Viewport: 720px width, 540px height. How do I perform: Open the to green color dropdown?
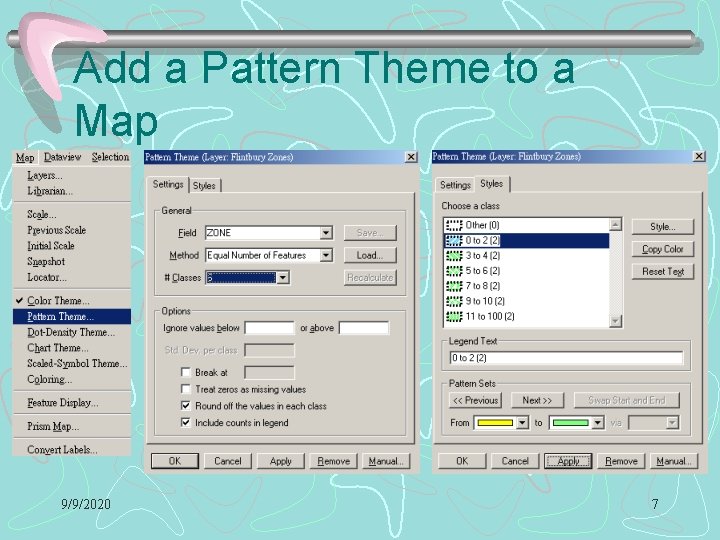click(x=597, y=422)
